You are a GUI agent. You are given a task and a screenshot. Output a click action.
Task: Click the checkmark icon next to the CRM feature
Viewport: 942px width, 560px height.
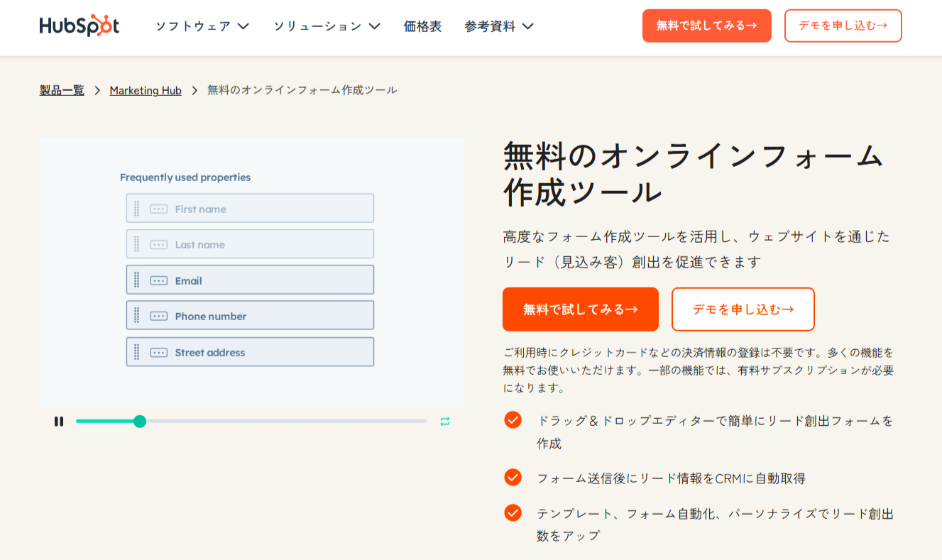pyautogui.click(x=513, y=477)
